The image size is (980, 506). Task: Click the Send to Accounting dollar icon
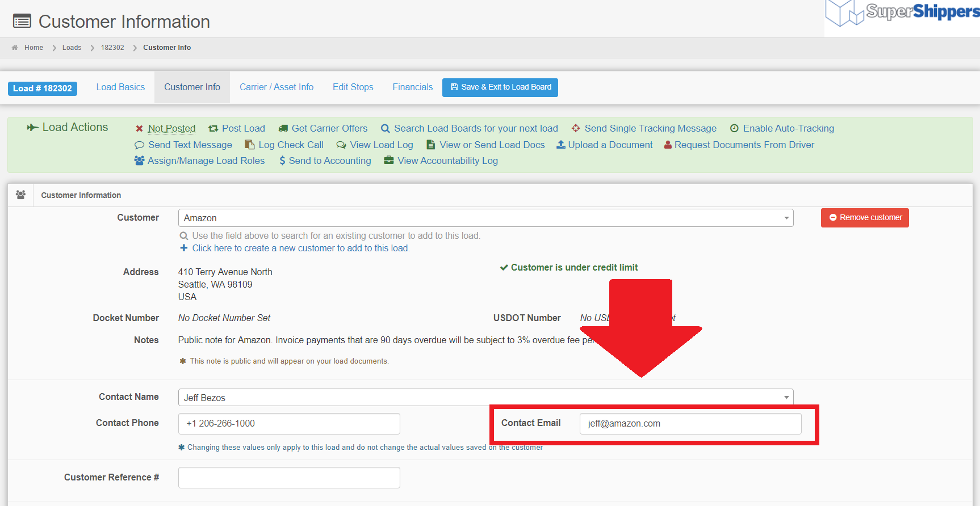point(282,161)
